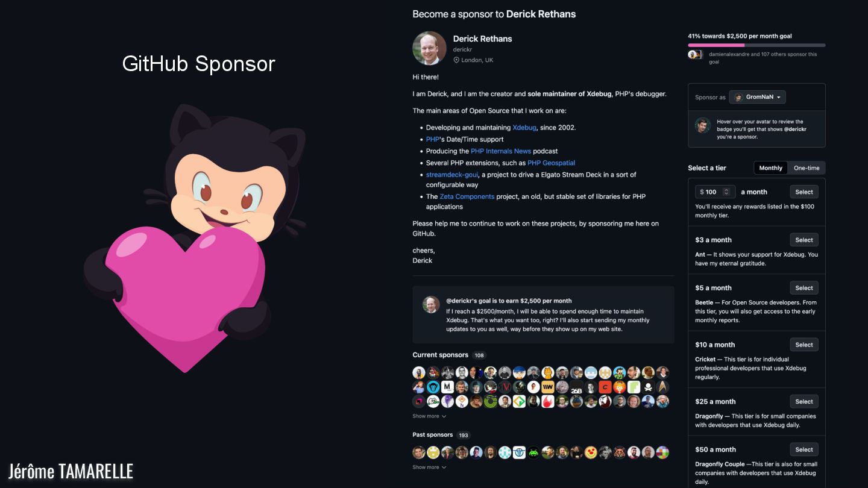Switch to the One-time tier option
Image resolution: width=868 pixels, height=488 pixels.
click(807, 168)
